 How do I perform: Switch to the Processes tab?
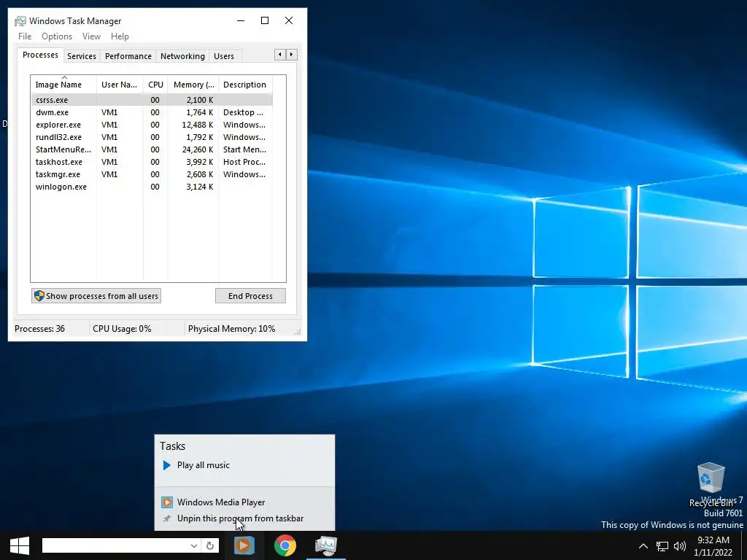[x=41, y=55]
